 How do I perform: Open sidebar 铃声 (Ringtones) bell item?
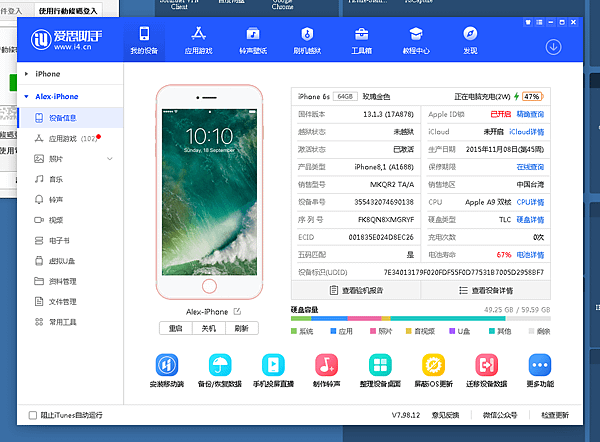tap(70, 200)
